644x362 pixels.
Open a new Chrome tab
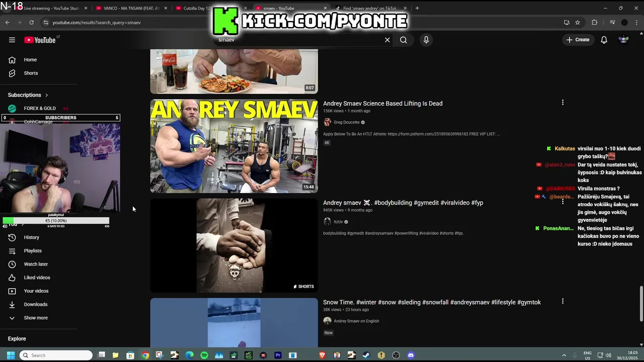tap(417, 8)
